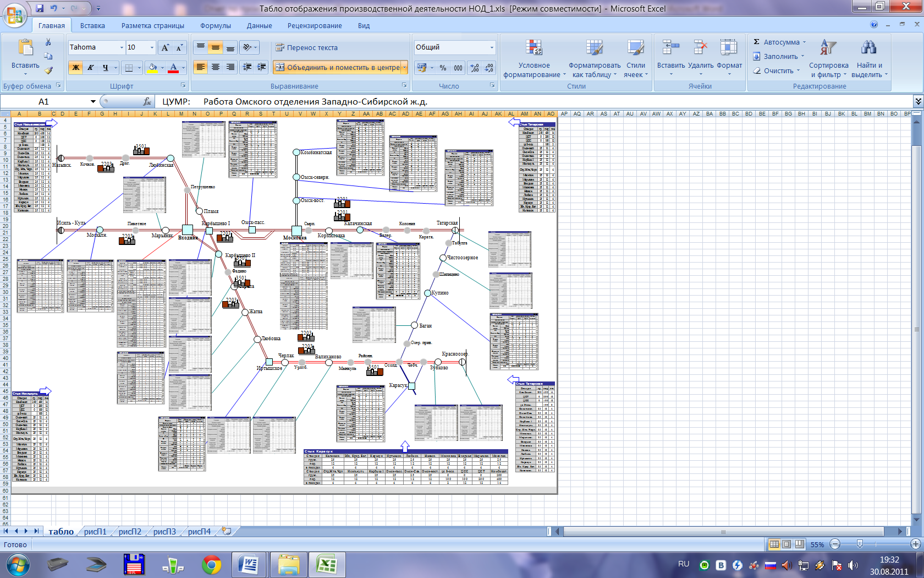Open Форматировать как таблицу gallery
The width and height of the screenshot is (924, 578).
595,58
